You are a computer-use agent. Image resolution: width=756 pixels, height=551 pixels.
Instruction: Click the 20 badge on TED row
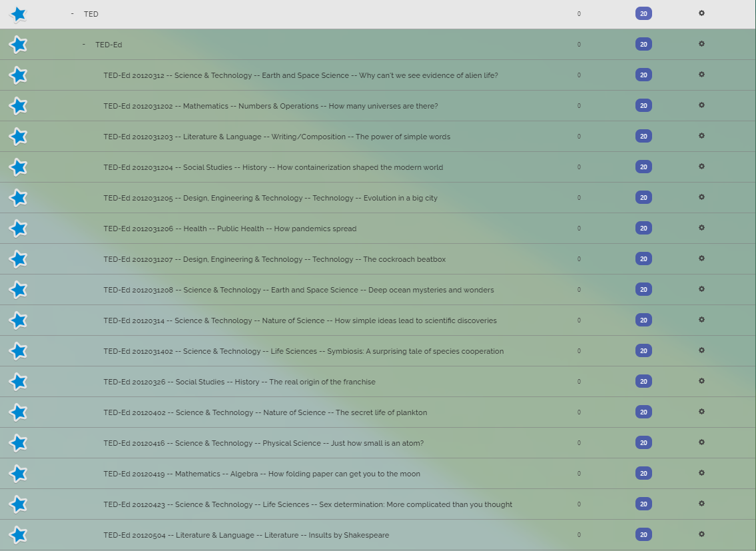tap(643, 13)
